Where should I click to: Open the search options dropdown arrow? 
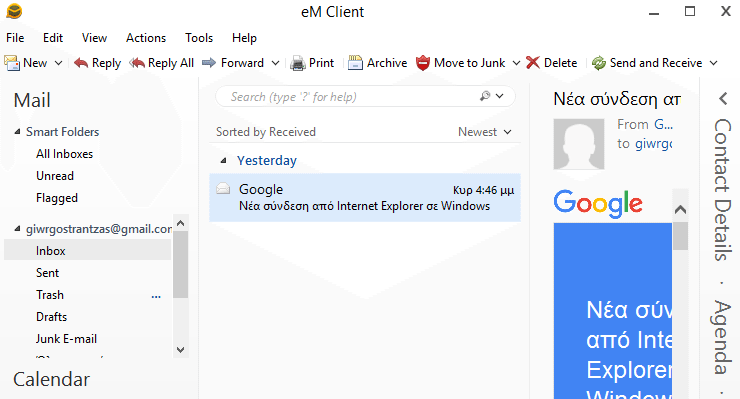coord(500,96)
